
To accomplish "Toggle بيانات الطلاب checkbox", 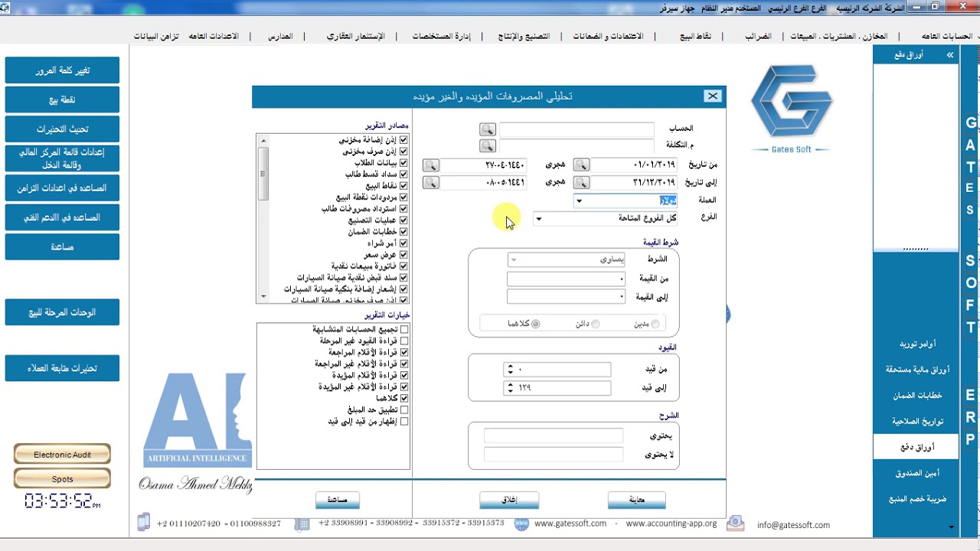I will (403, 163).
